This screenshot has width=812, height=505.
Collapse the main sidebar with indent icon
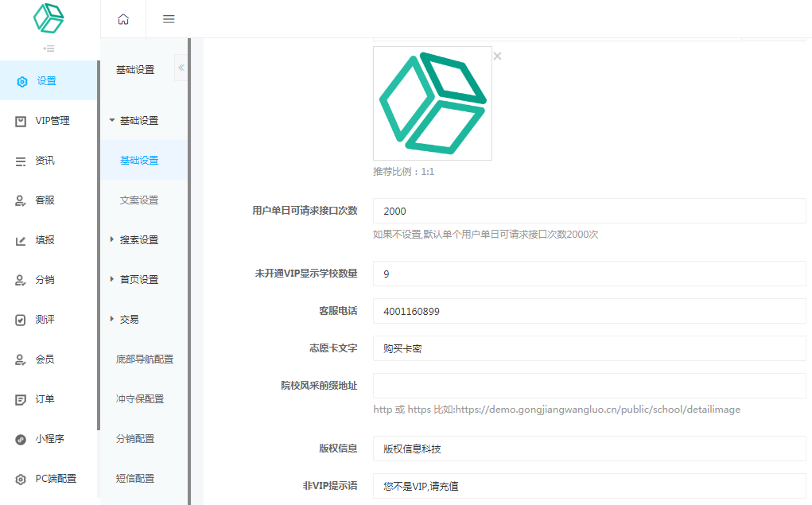[x=49, y=49]
